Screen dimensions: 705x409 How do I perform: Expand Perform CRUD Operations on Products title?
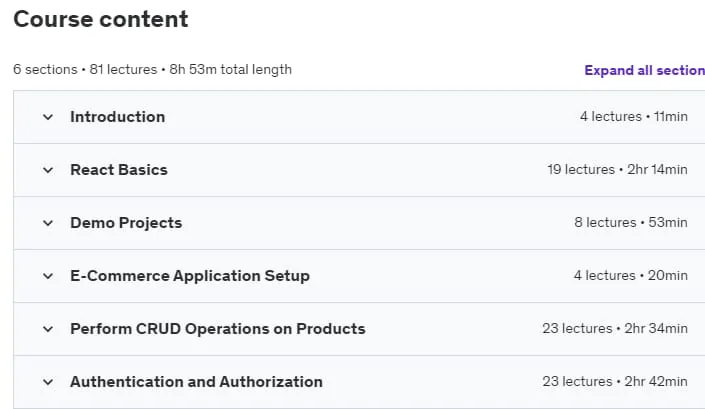click(218, 329)
